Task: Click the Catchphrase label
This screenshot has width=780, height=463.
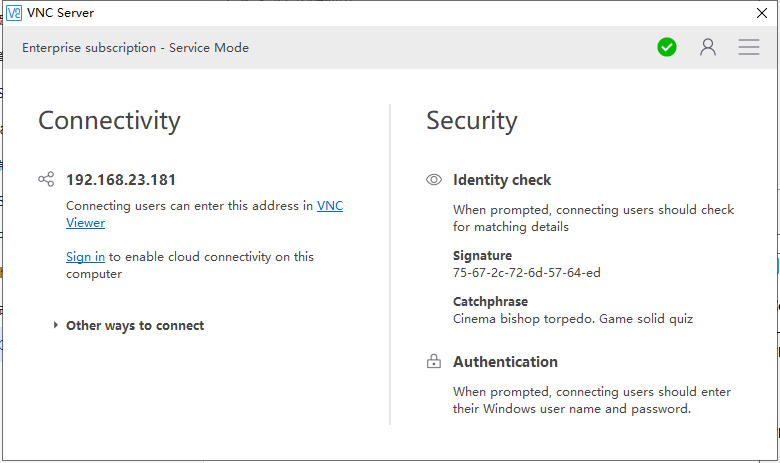Action: pyautogui.click(x=490, y=301)
